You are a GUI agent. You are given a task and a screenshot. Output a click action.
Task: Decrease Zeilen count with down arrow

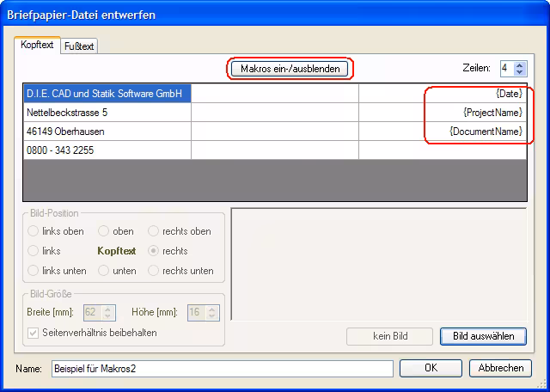(520, 72)
